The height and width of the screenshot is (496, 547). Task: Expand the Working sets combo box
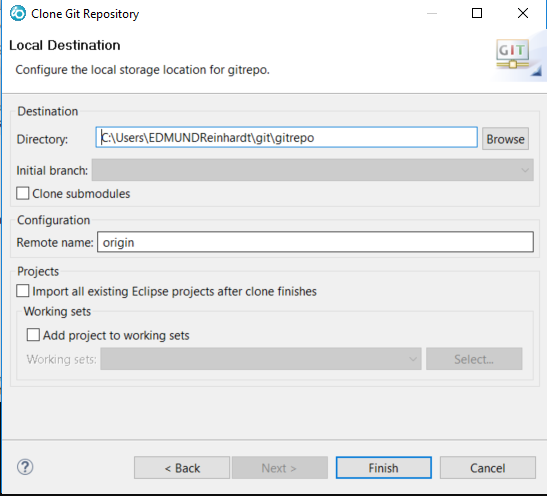tap(261, 359)
